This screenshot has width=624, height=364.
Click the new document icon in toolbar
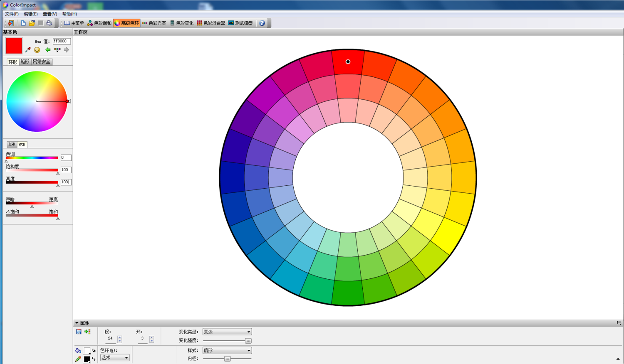[23, 23]
